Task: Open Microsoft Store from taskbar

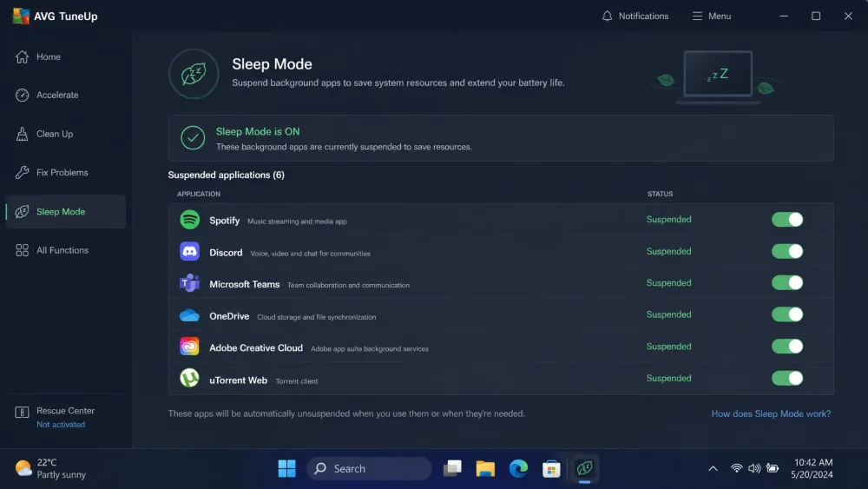Action: tap(551, 468)
